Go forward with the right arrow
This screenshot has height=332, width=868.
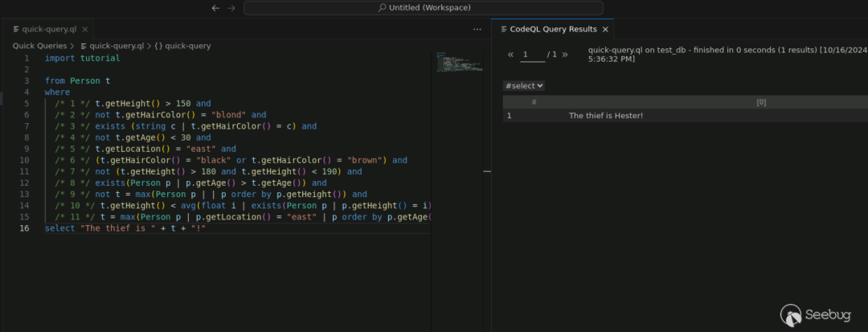pos(231,8)
